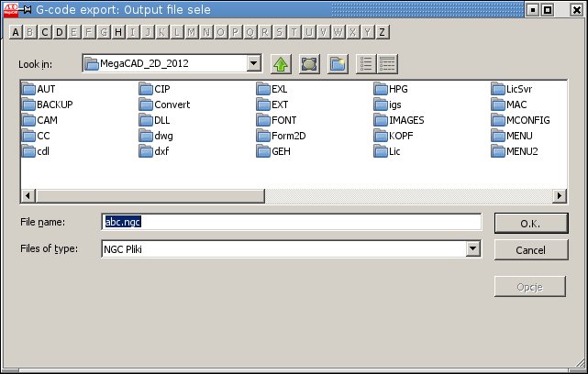The width and height of the screenshot is (588, 374).
Task: Select the CAM folder
Action: click(x=39, y=120)
